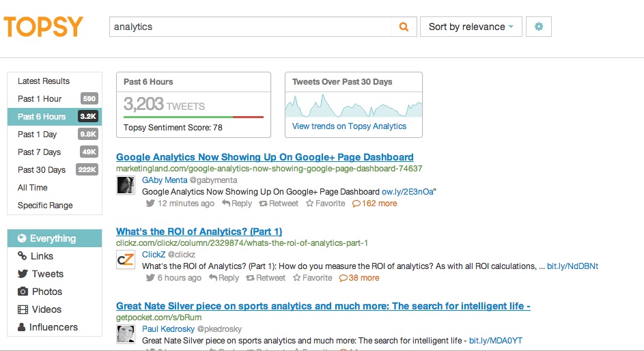Image resolution: width=644 pixels, height=351 pixels.
Task: Open Great Nate Silver piece headline
Action: tap(323, 306)
